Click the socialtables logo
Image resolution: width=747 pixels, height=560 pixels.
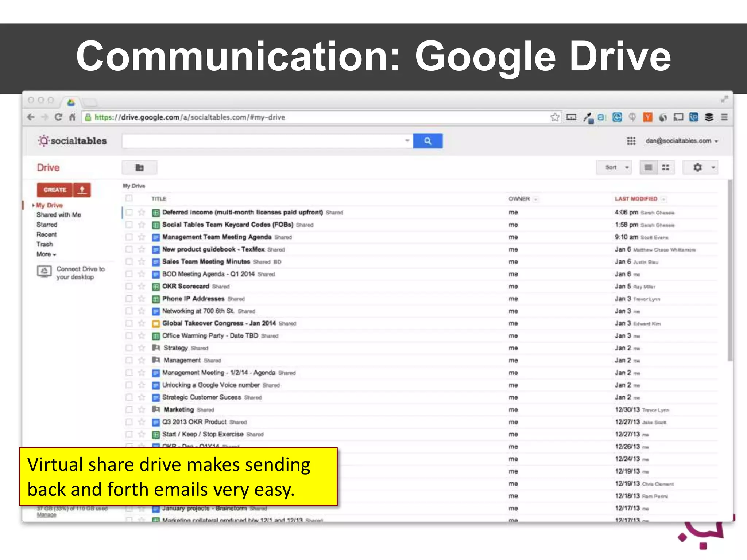[73, 141]
